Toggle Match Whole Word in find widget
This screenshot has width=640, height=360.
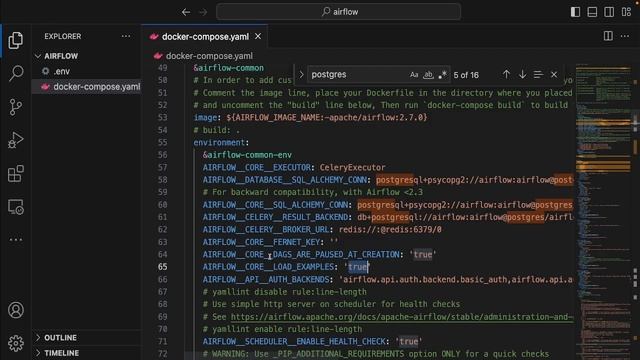coord(428,75)
